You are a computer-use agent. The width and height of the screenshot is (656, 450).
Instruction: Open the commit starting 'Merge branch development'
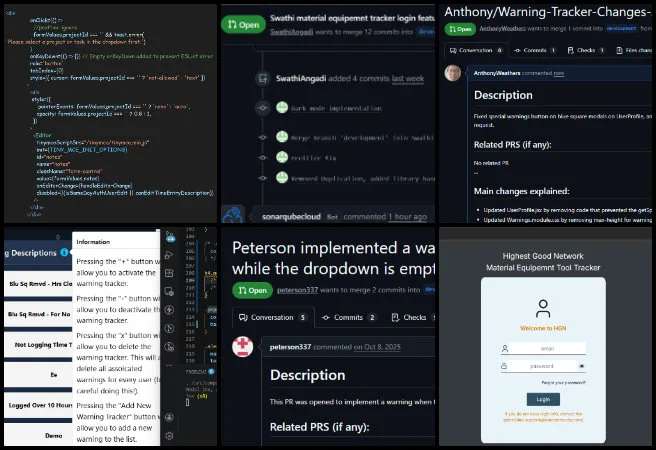point(362,138)
